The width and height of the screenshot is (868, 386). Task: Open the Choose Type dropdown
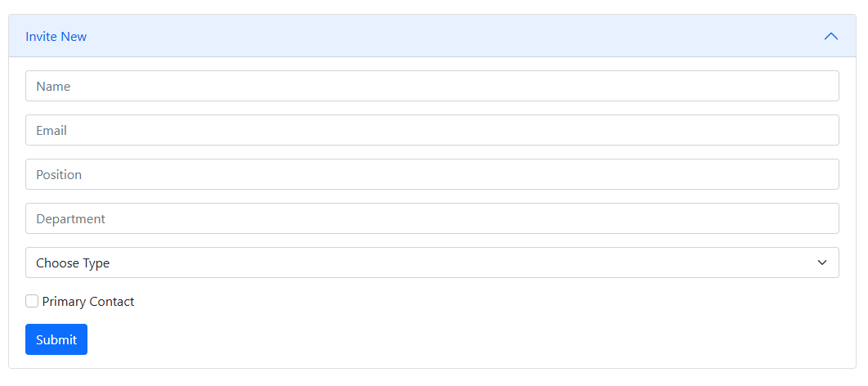[x=432, y=263]
